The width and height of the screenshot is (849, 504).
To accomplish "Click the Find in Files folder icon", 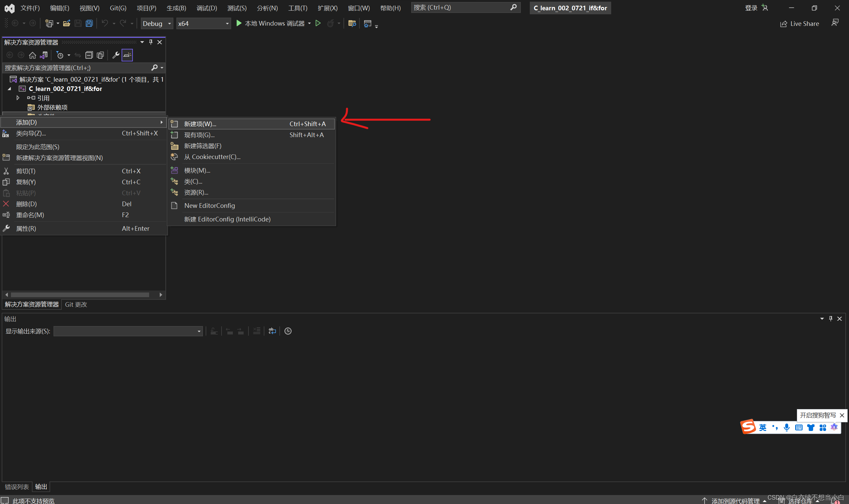I will point(352,24).
